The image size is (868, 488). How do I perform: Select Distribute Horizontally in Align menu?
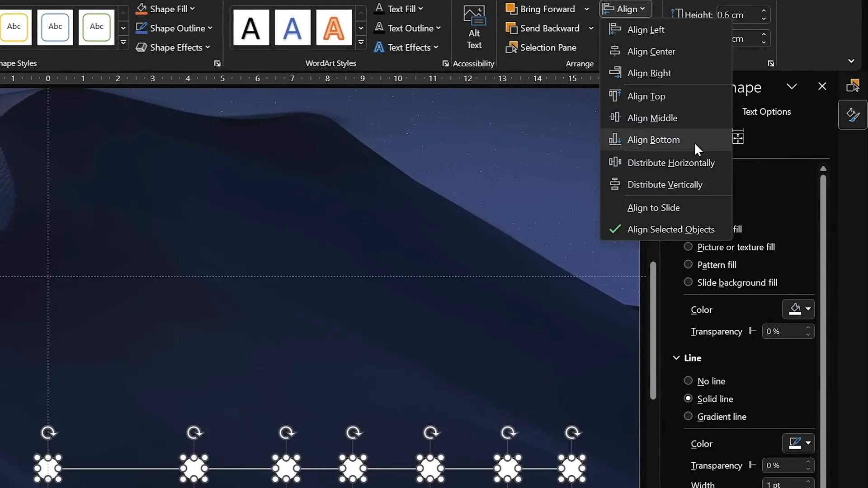click(x=671, y=162)
